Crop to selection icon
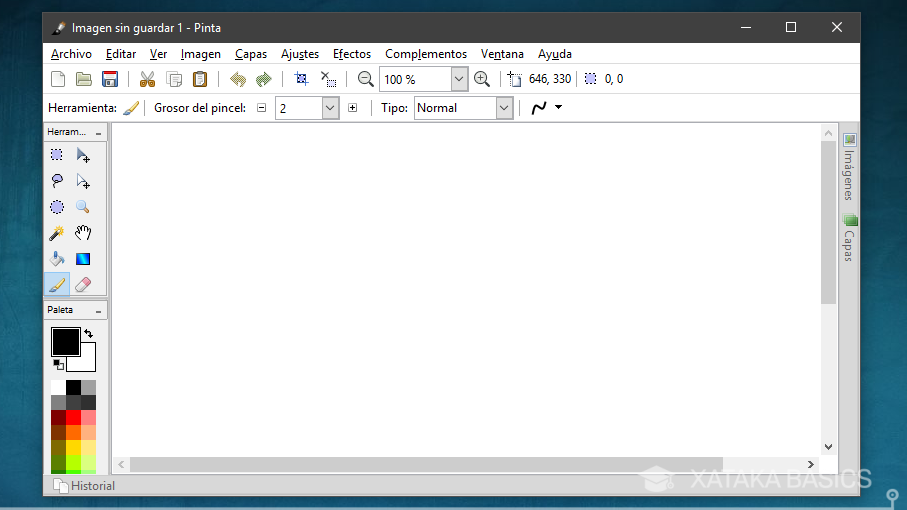The width and height of the screenshot is (907, 510). coord(301,79)
